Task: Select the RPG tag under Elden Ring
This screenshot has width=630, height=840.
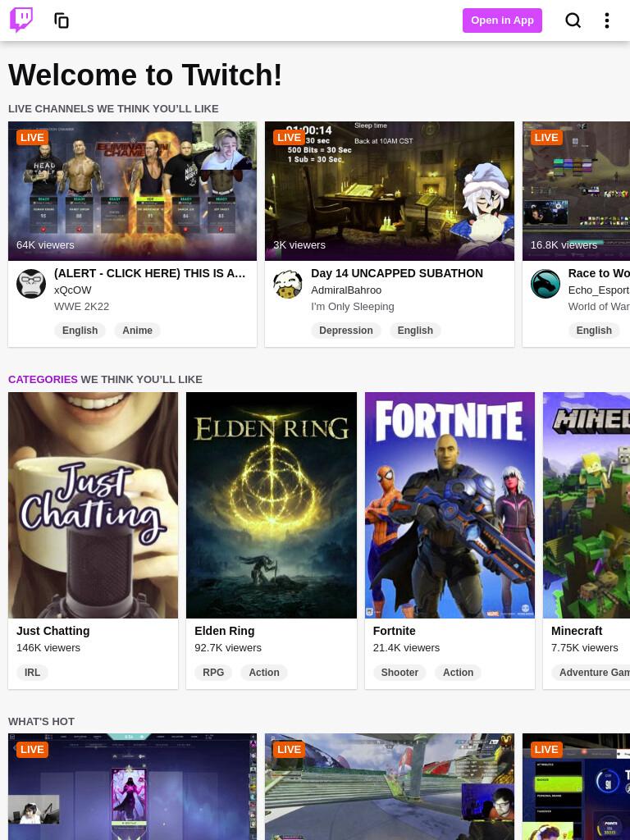Action: tap(213, 673)
